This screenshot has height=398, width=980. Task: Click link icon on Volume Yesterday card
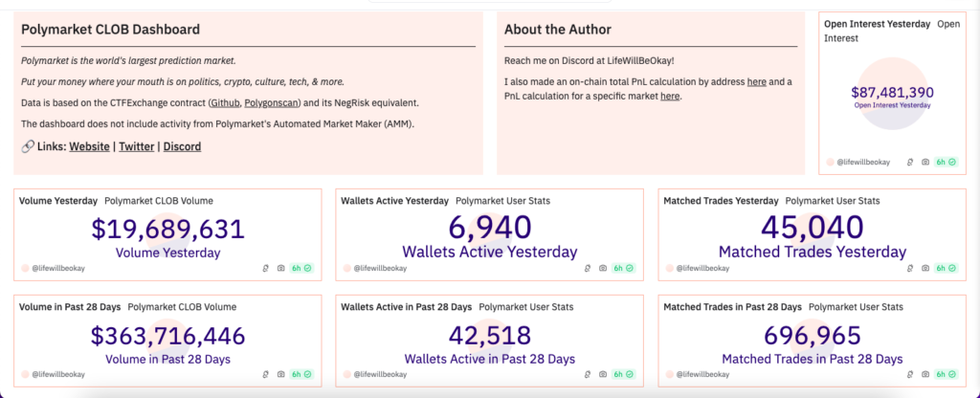[x=265, y=268]
